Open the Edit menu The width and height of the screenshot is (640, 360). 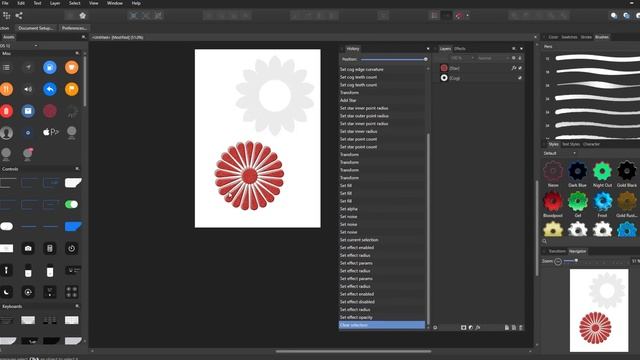(x=21, y=3)
